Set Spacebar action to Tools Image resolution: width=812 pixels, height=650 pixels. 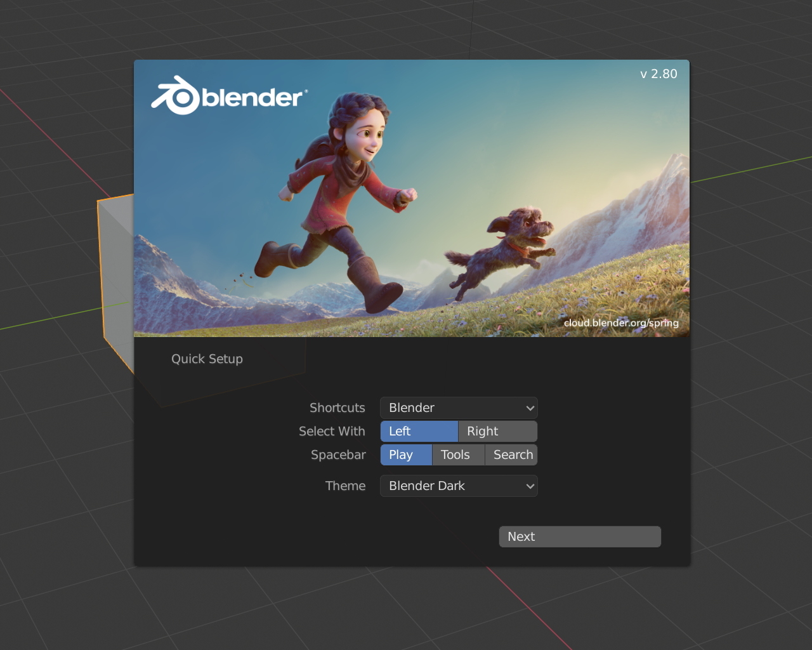tap(459, 454)
